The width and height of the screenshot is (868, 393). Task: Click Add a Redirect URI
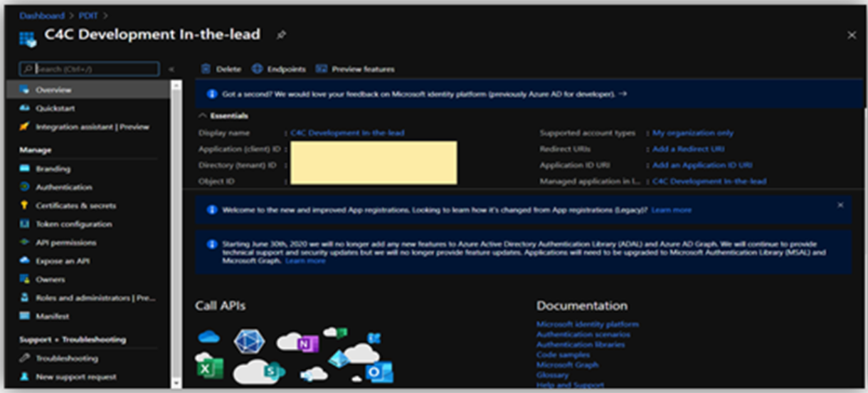689,150
